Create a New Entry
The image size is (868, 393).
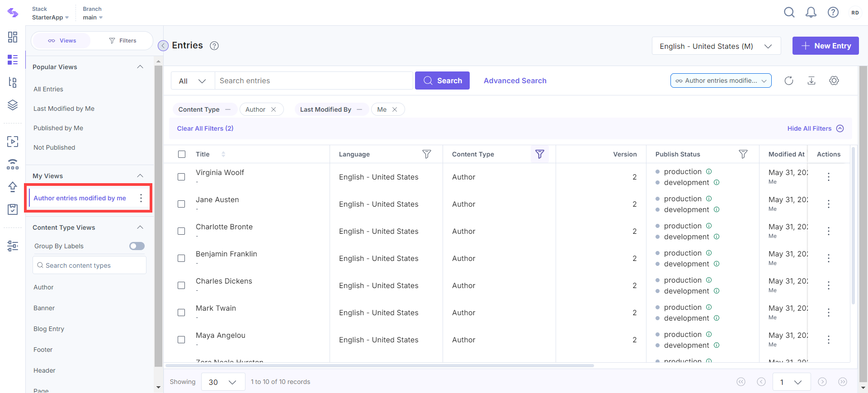click(x=826, y=46)
